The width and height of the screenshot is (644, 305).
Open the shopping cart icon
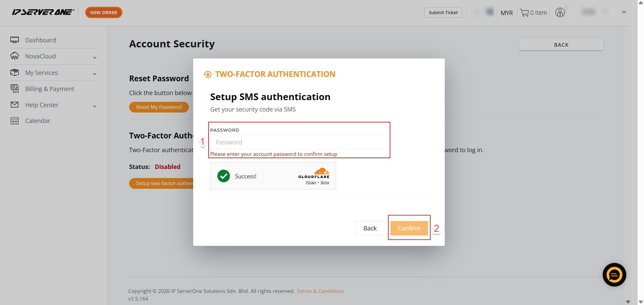point(524,13)
